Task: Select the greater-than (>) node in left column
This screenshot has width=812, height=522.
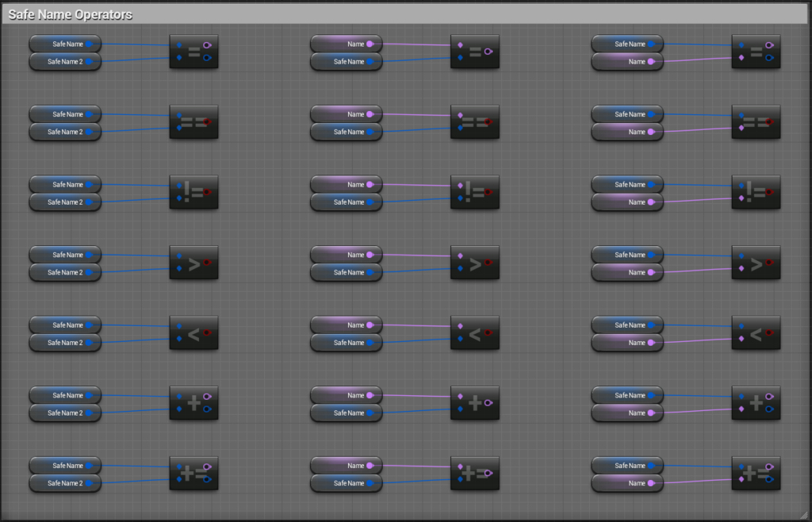Action: point(193,263)
